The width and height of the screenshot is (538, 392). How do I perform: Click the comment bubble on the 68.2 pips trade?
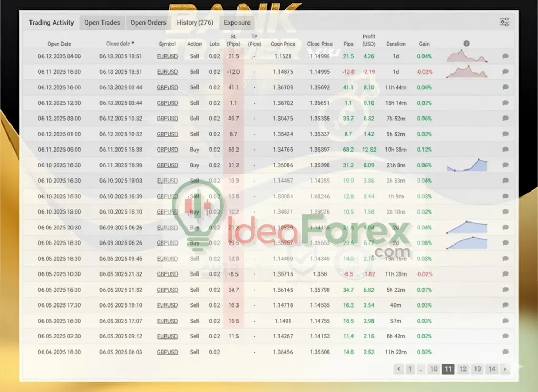505,150
